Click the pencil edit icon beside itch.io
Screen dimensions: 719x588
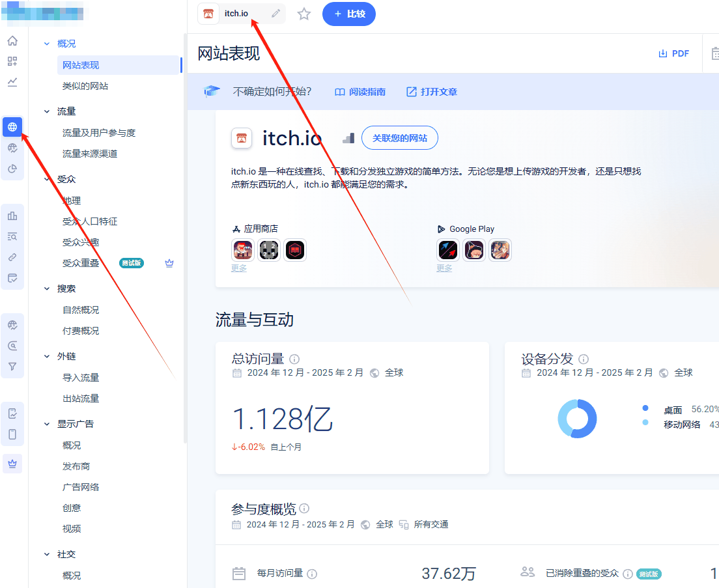(275, 13)
